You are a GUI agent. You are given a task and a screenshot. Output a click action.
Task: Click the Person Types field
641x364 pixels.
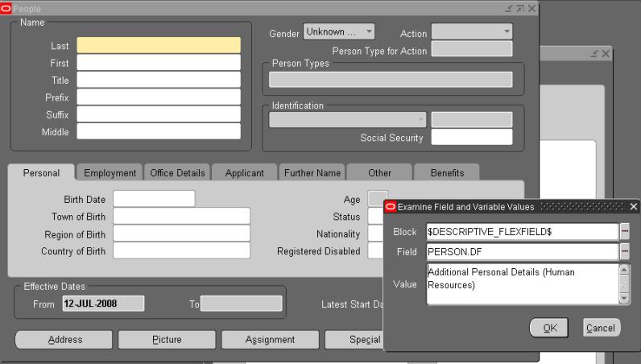[391, 80]
